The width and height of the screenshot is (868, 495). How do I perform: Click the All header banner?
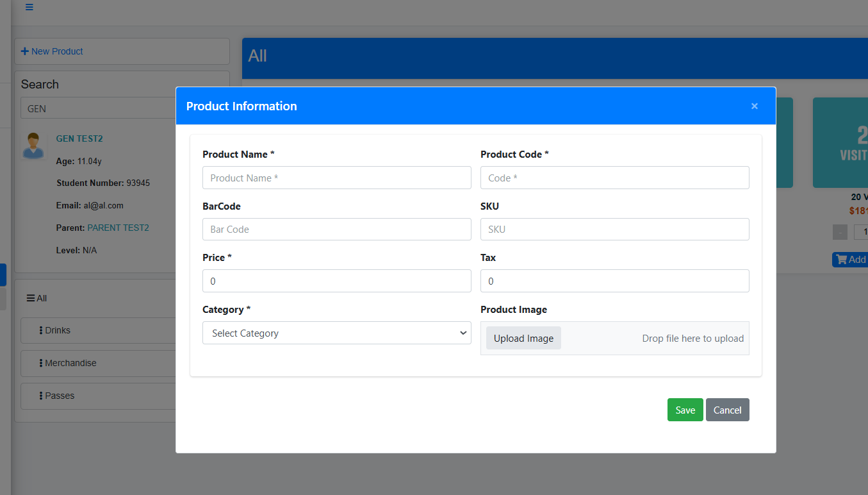coord(555,58)
